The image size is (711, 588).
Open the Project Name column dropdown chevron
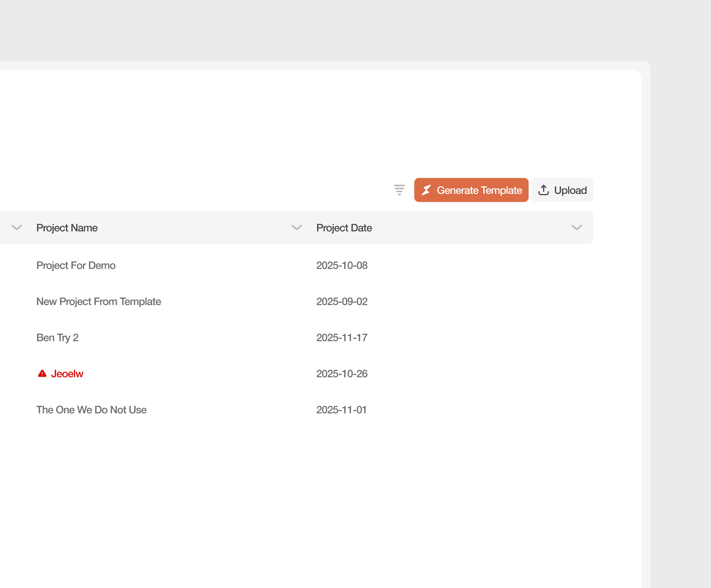click(296, 228)
